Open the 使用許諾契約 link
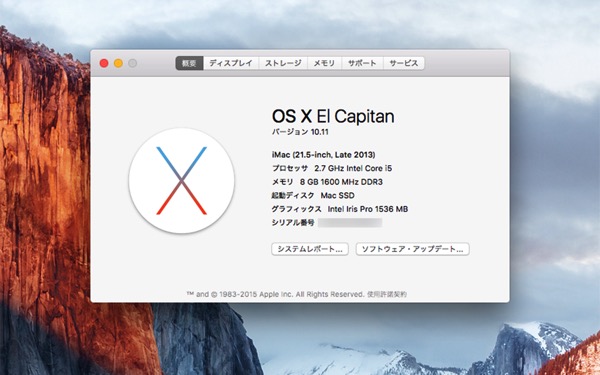The height and width of the screenshot is (375, 600). point(387,294)
